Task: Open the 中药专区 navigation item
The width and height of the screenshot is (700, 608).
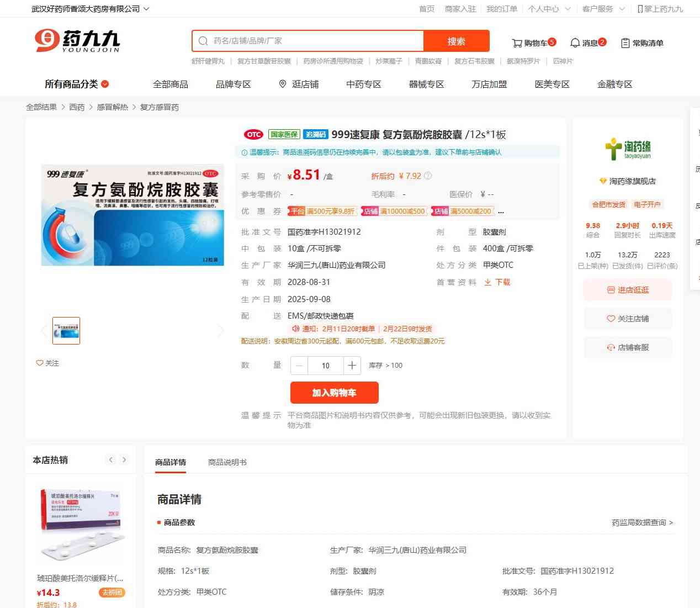Action: tap(364, 84)
